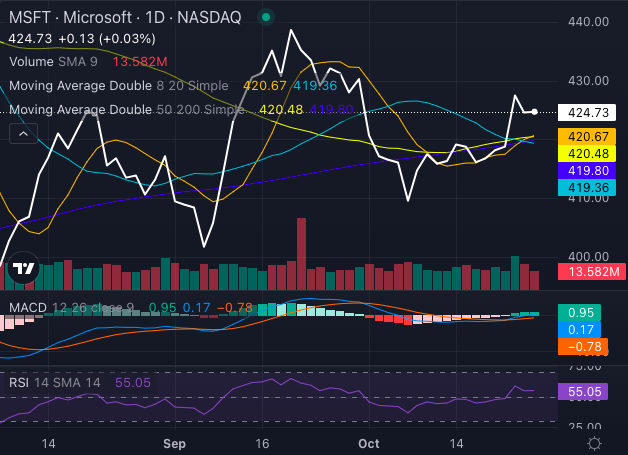This screenshot has width=628, height=455.
Task: Click the yellow 420.48 price tag
Action: 590,154
